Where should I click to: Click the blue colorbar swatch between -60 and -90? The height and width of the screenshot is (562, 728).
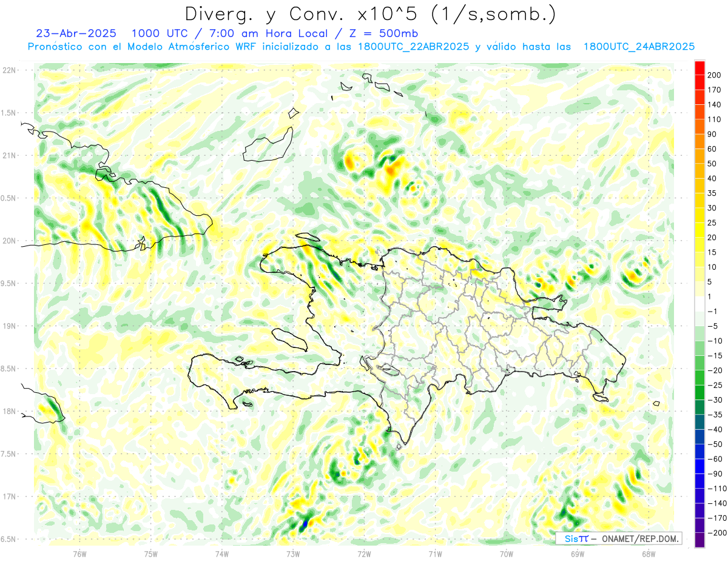click(x=699, y=466)
